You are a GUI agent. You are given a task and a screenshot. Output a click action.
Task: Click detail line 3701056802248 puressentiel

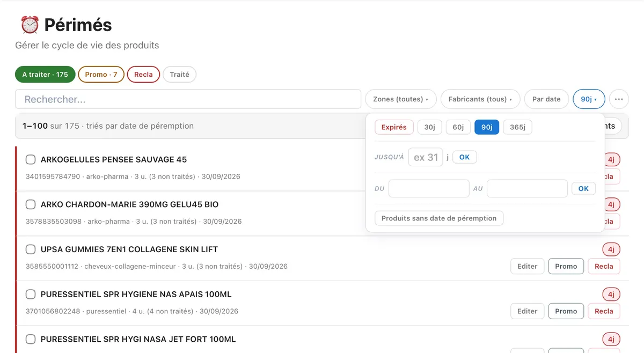pos(132,311)
